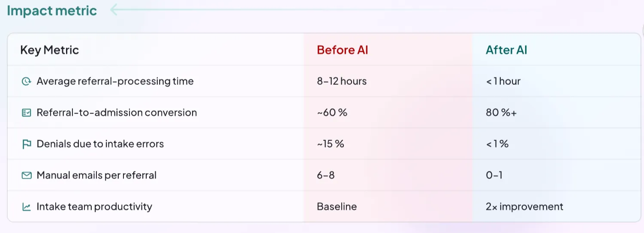This screenshot has height=233, width=644.
Task: Select the <1 % denials value
Action: coord(497,144)
